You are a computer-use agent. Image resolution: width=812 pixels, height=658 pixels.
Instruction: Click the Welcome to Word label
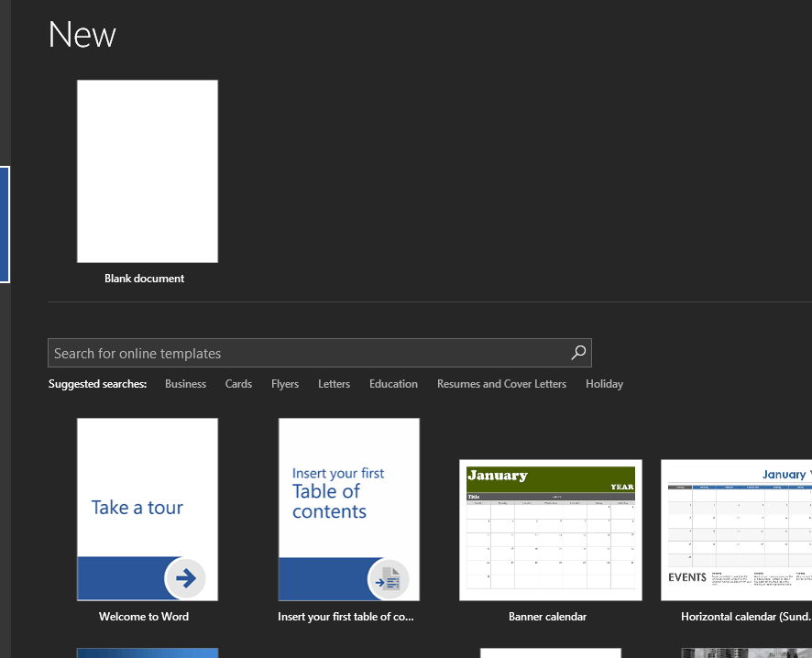(144, 617)
